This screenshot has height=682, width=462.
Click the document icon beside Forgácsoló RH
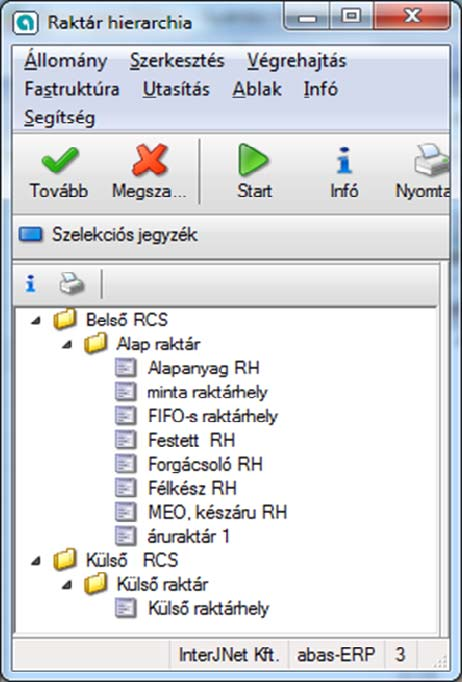(x=126, y=464)
